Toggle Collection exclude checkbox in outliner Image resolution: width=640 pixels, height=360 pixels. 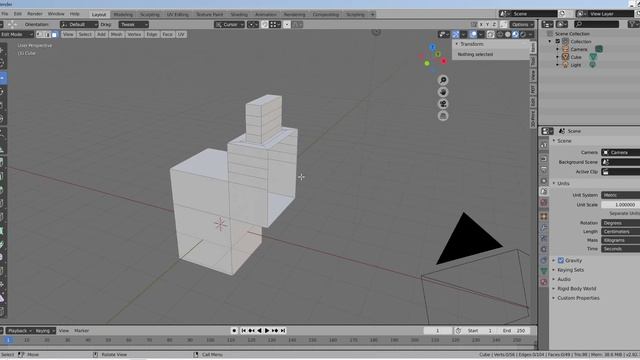(x=558, y=42)
